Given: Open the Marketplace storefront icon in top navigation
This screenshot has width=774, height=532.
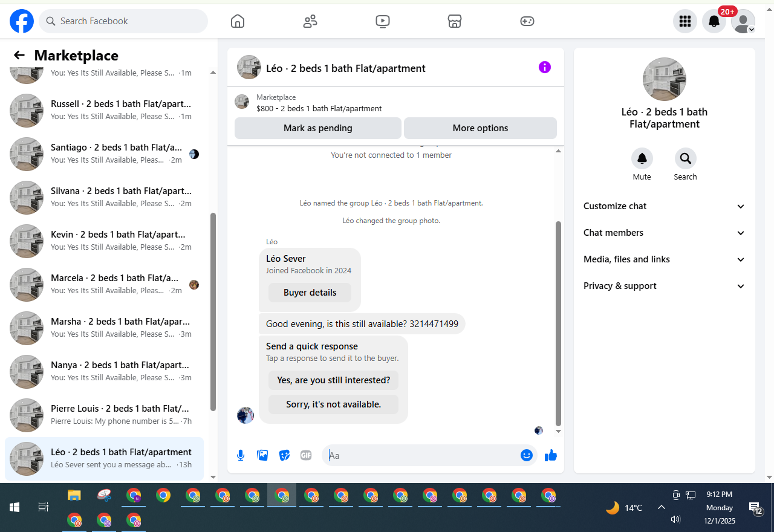Looking at the screenshot, I should pyautogui.click(x=455, y=21).
